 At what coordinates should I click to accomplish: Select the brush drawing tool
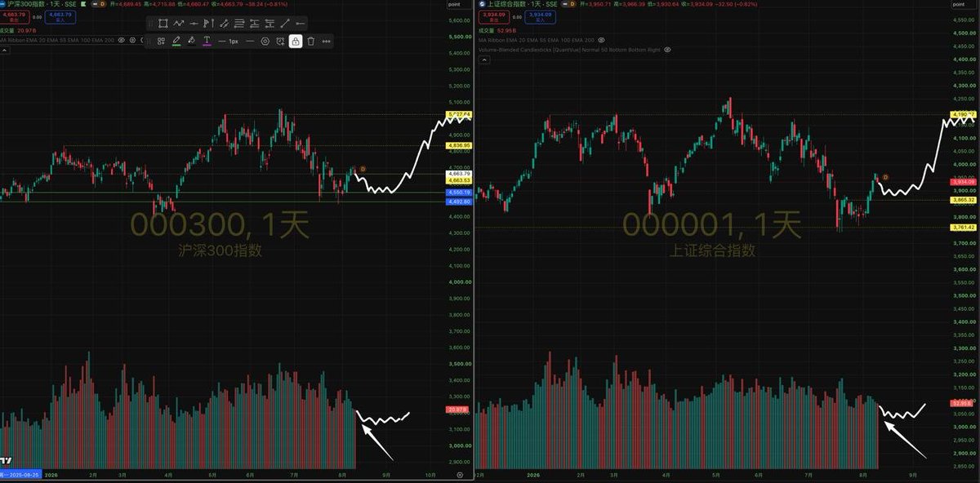223,23
